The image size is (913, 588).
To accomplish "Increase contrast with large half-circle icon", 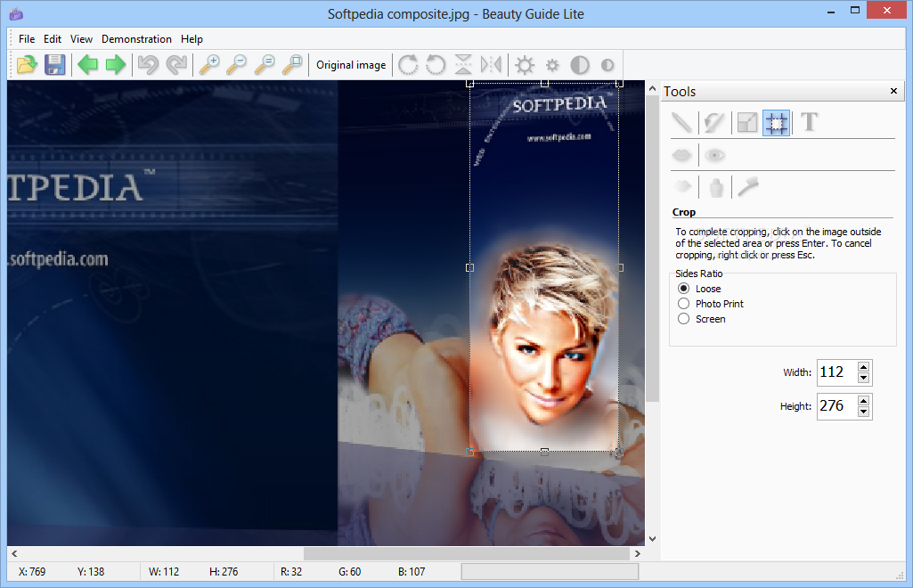I will (580, 65).
